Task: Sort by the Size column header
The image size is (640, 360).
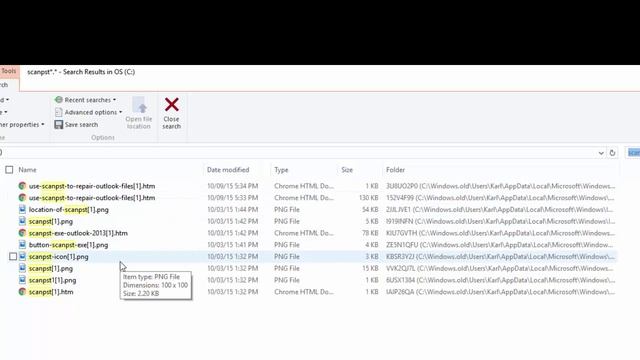Action: pos(347,170)
